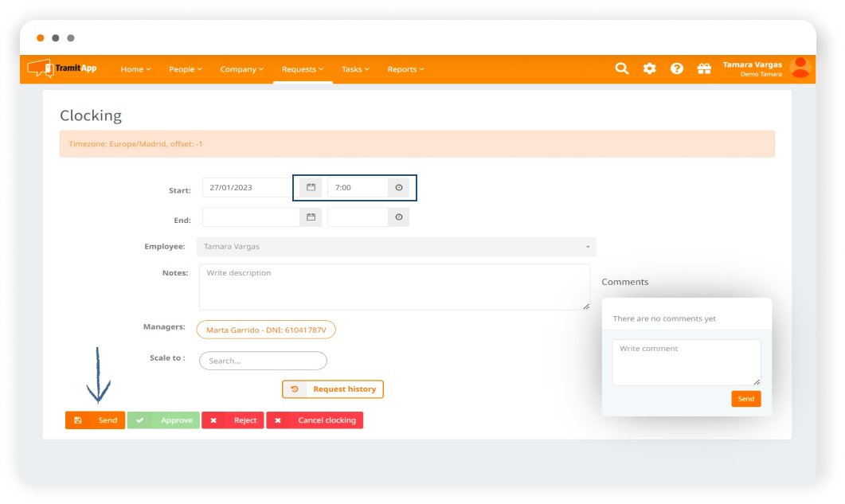Open settings via the gear icon

pyautogui.click(x=649, y=68)
